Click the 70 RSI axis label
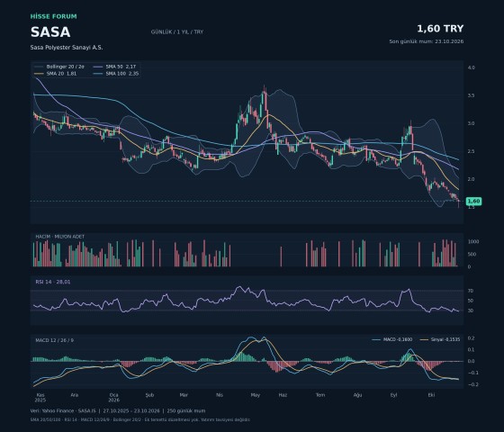This screenshot has height=432, width=504. [x=471, y=291]
